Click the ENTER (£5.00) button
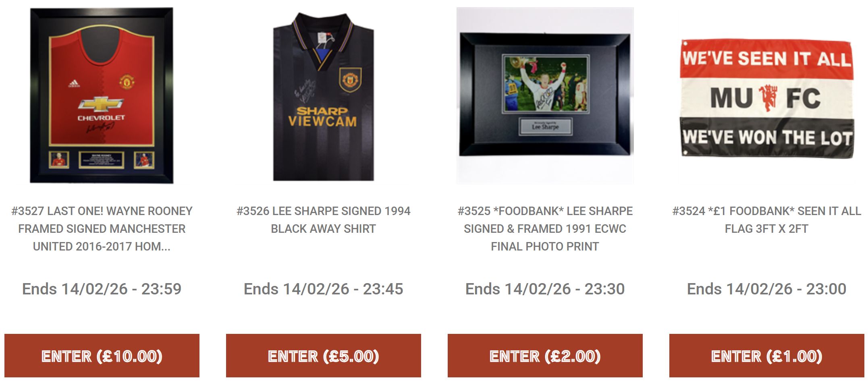The height and width of the screenshot is (383, 868). point(323,356)
